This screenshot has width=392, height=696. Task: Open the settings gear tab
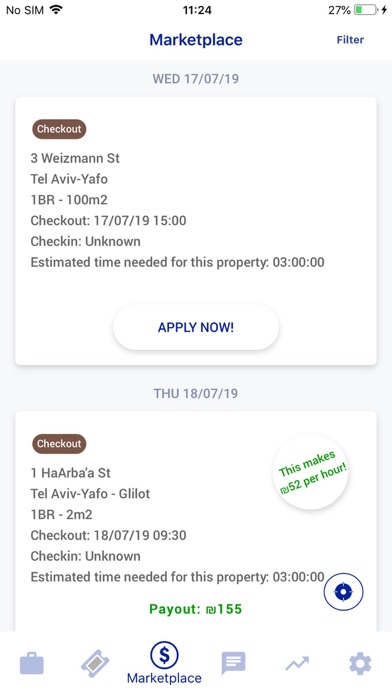(360, 664)
